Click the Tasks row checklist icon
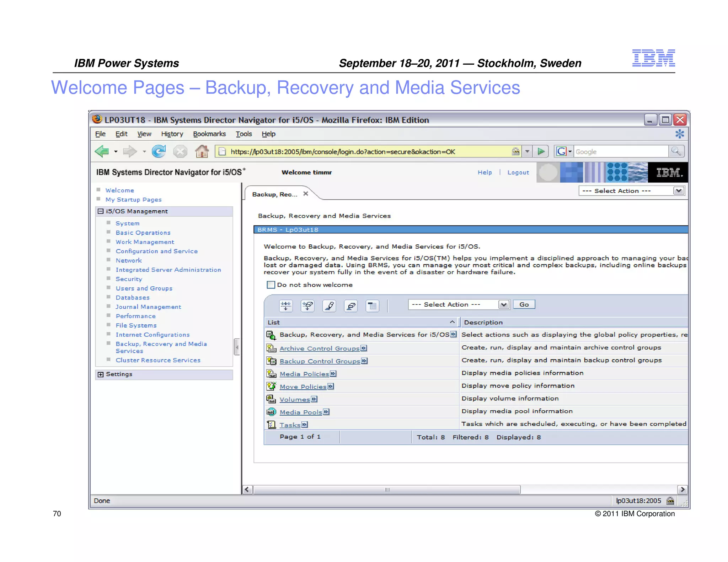The height and width of the screenshot is (562, 728). 271,425
